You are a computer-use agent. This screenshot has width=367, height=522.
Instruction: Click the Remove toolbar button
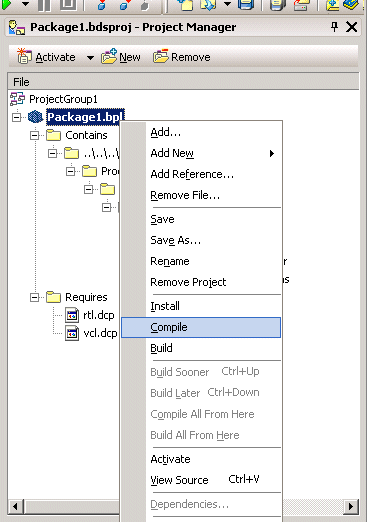point(182,57)
